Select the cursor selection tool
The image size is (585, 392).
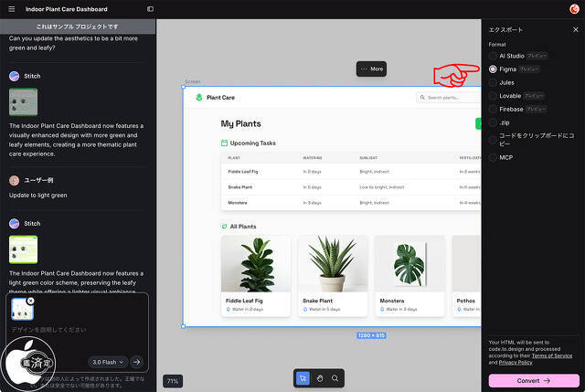303,378
